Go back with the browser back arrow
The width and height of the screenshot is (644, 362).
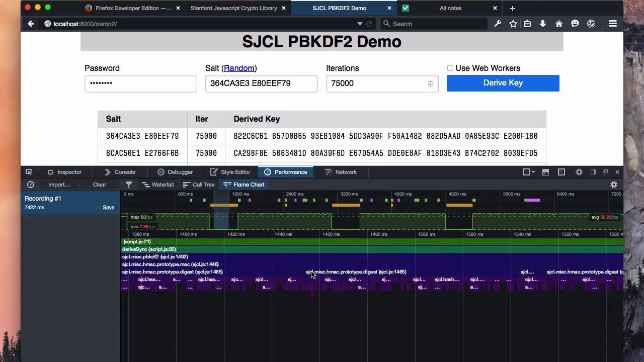pos(31,24)
